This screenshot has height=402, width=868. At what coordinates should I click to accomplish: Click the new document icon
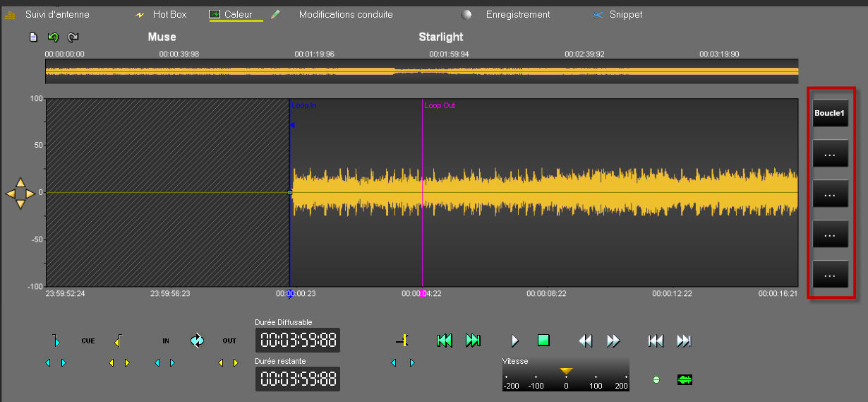(x=32, y=37)
